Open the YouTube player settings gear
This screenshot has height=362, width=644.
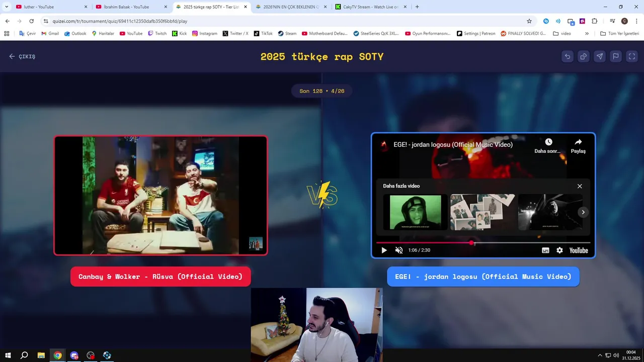[559, 250]
